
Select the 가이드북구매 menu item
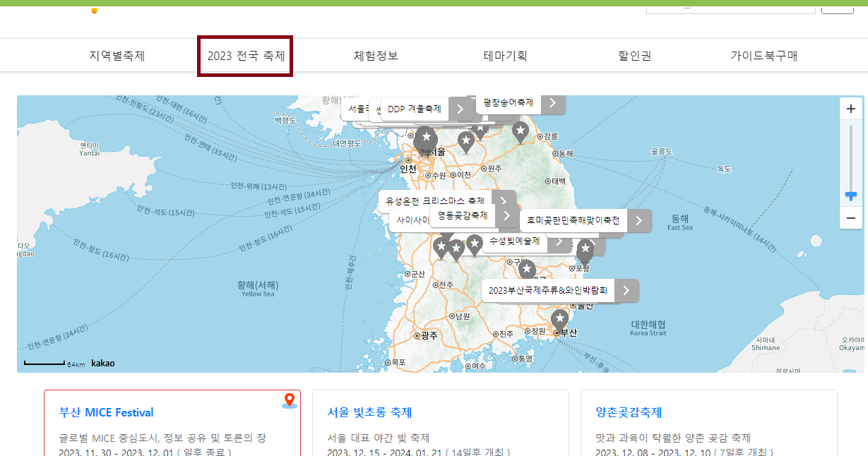point(764,54)
